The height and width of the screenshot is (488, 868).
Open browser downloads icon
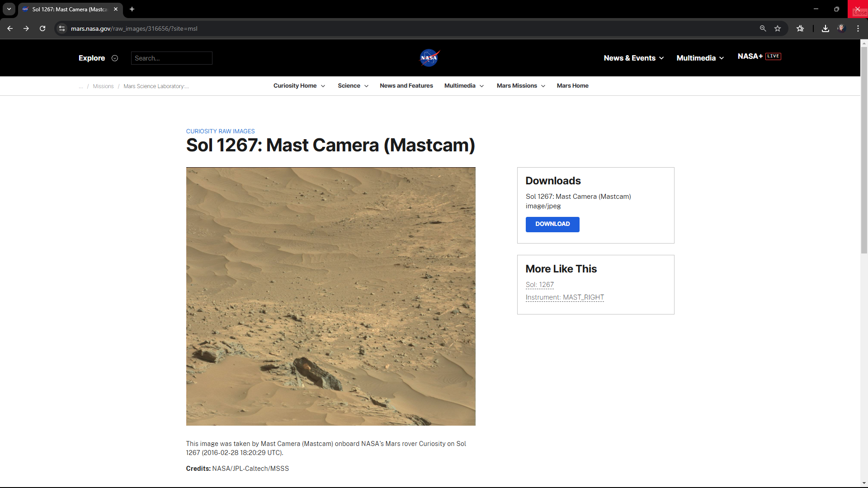coord(826,28)
